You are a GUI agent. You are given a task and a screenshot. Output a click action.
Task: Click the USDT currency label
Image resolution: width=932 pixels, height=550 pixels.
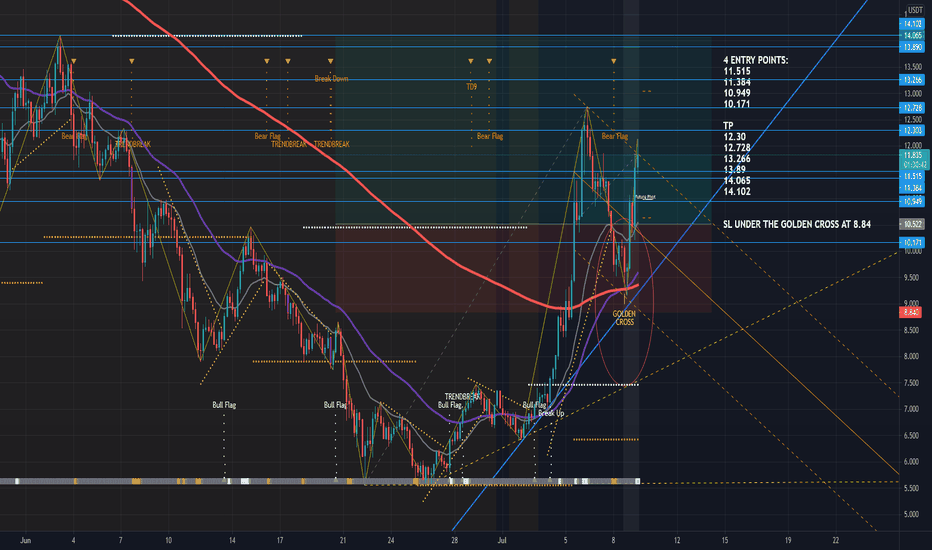click(x=914, y=10)
